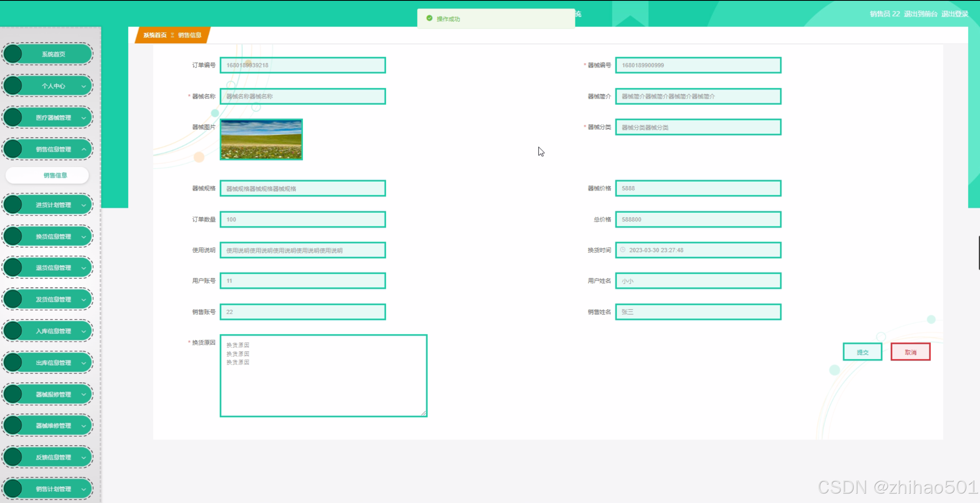Select the 销售信息 submenu item

(x=55, y=175)
